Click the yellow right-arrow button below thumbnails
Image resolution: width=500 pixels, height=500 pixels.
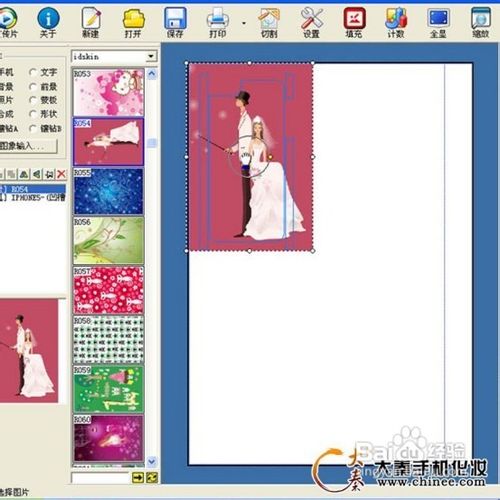tap(138, 477)
